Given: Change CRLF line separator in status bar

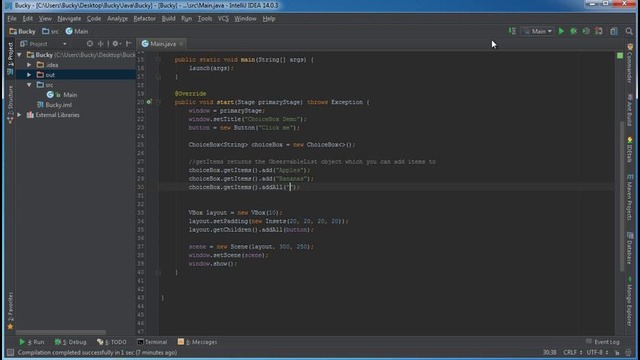Looking at the screenshot, I should [573, 352].
